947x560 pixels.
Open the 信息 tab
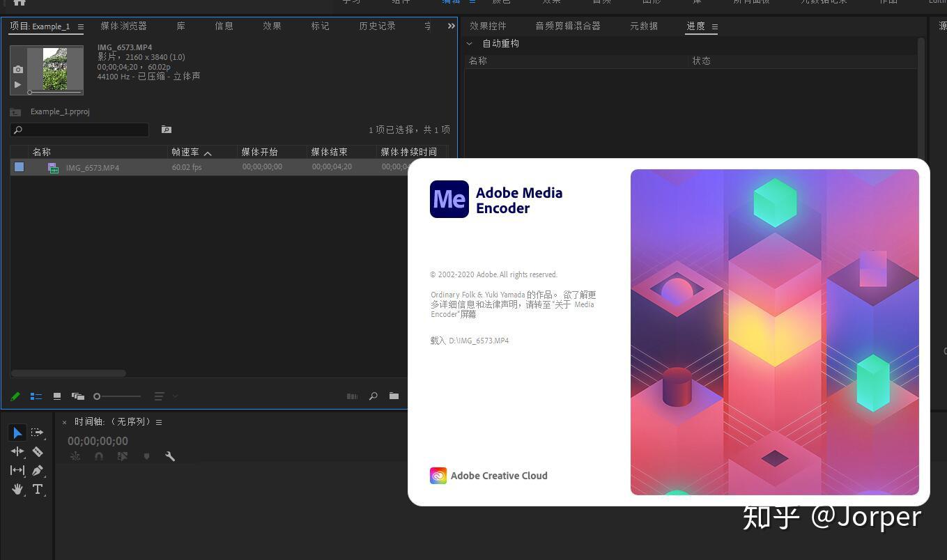[x=224, y=26]
